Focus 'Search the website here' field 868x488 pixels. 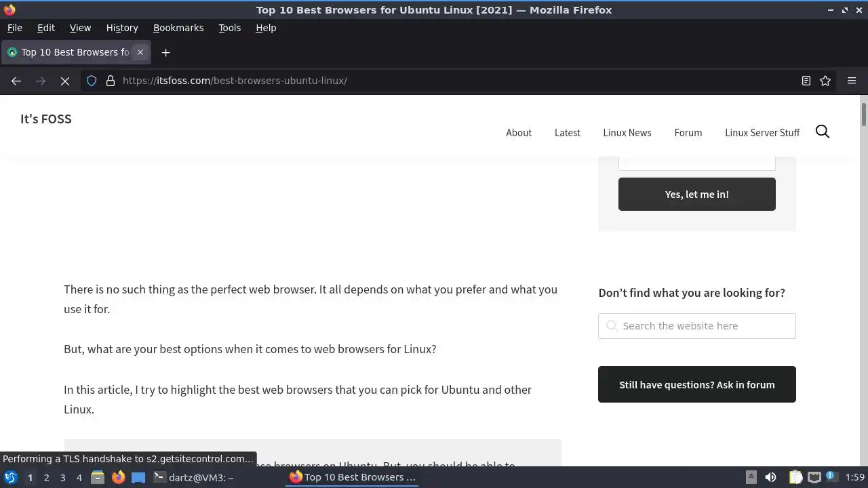coord(697,326)
